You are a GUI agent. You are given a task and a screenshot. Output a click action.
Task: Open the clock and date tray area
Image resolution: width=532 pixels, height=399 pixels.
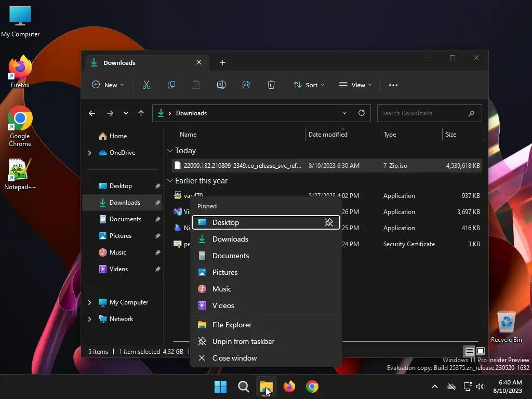point(508,387)
